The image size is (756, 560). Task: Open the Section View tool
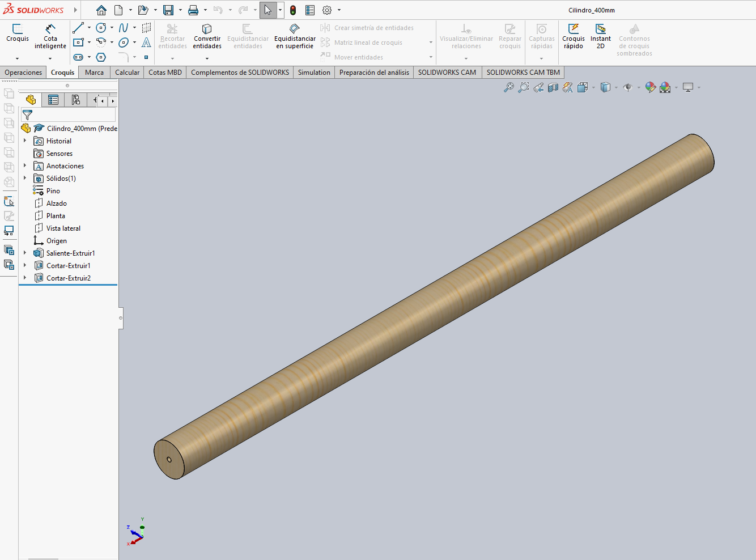tap(553, 87)
